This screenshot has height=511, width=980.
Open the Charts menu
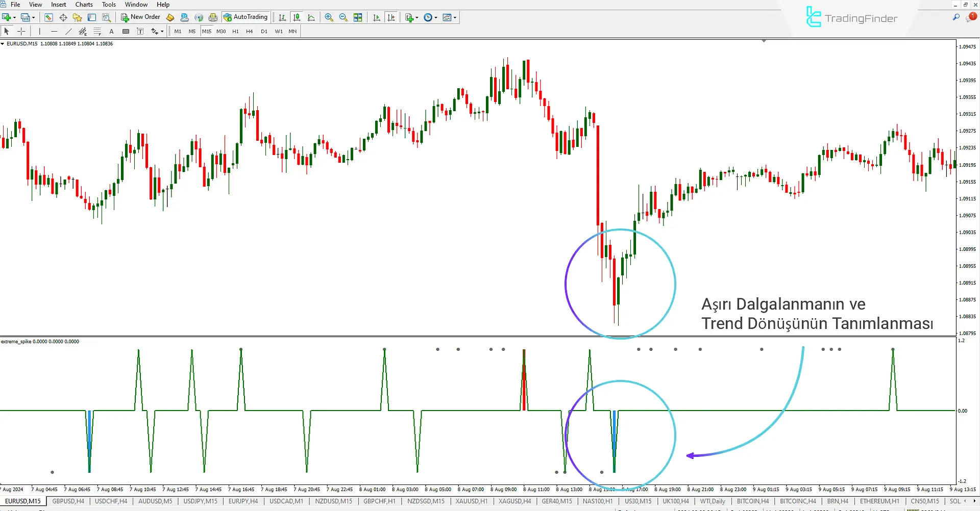coord(84,5)
